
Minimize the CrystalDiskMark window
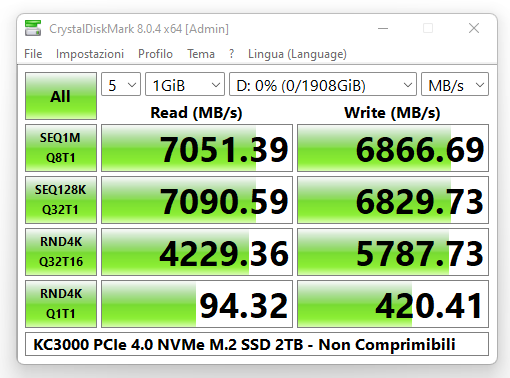point(383,28)
